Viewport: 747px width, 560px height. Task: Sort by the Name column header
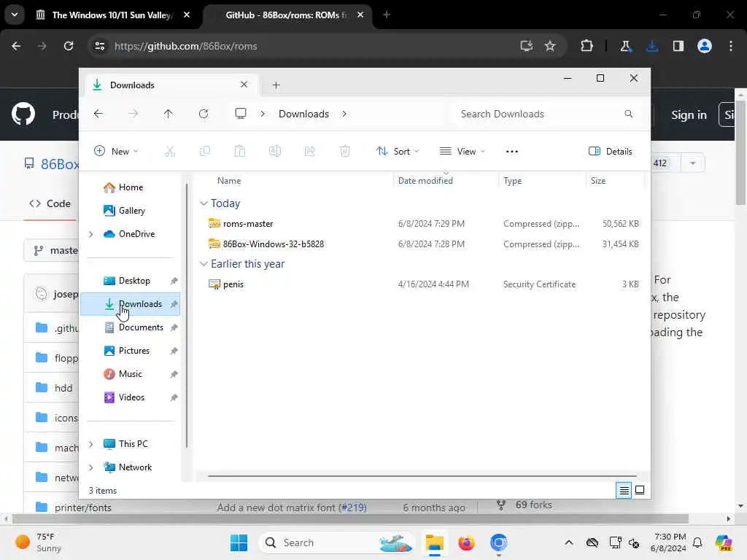229,181
